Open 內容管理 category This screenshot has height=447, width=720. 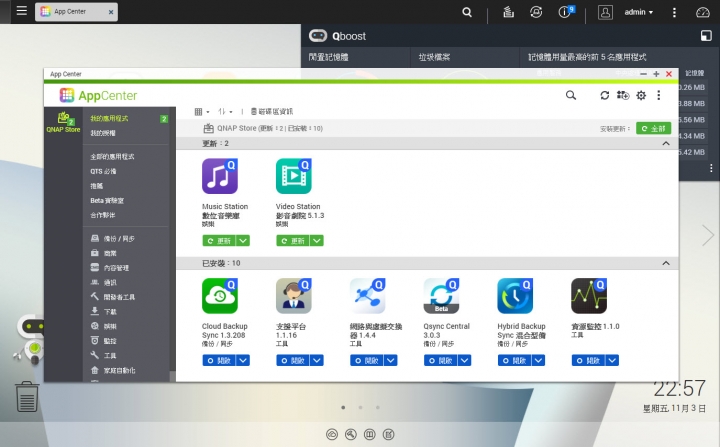[x=110, y=268]
